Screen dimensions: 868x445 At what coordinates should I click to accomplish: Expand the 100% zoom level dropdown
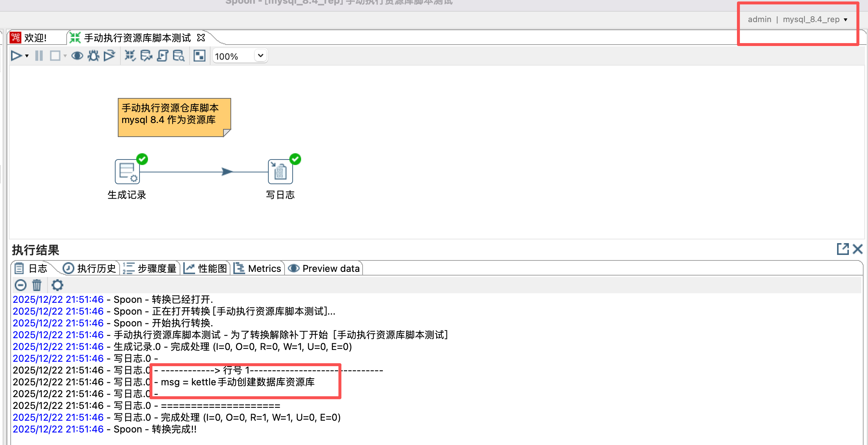click(x=261, y=56)
